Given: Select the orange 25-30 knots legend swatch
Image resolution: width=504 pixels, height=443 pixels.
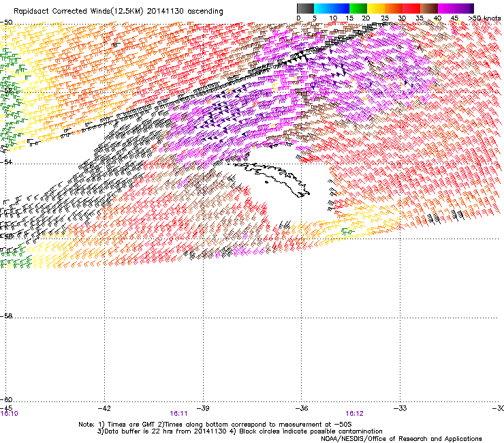Looking at the screenshot, I should tap(394, 8).
